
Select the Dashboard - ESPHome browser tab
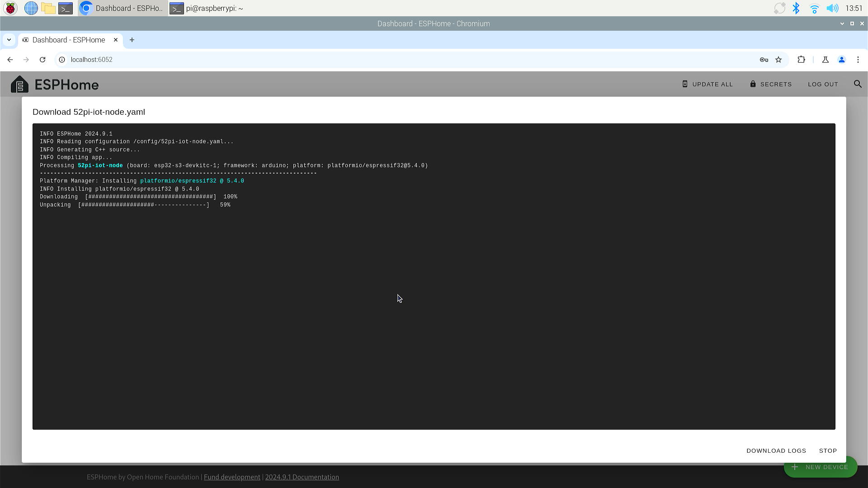click(68, 40)
